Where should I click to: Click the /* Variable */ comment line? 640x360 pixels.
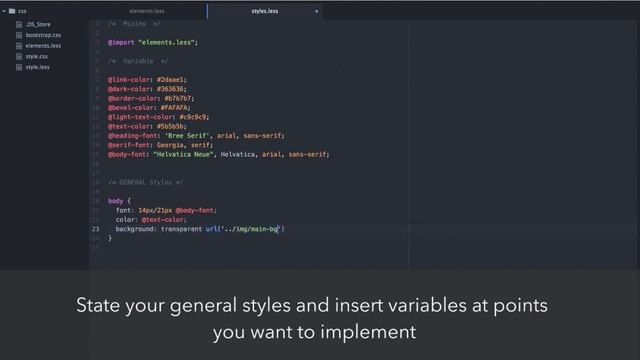(138, 61)
